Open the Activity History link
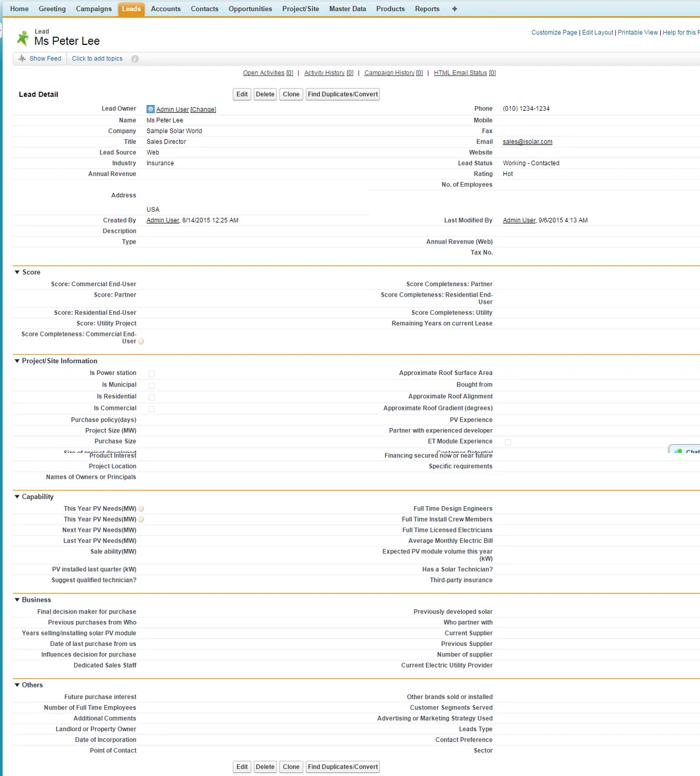This screenshot has width=700, height=776. (x=329, y=73)
